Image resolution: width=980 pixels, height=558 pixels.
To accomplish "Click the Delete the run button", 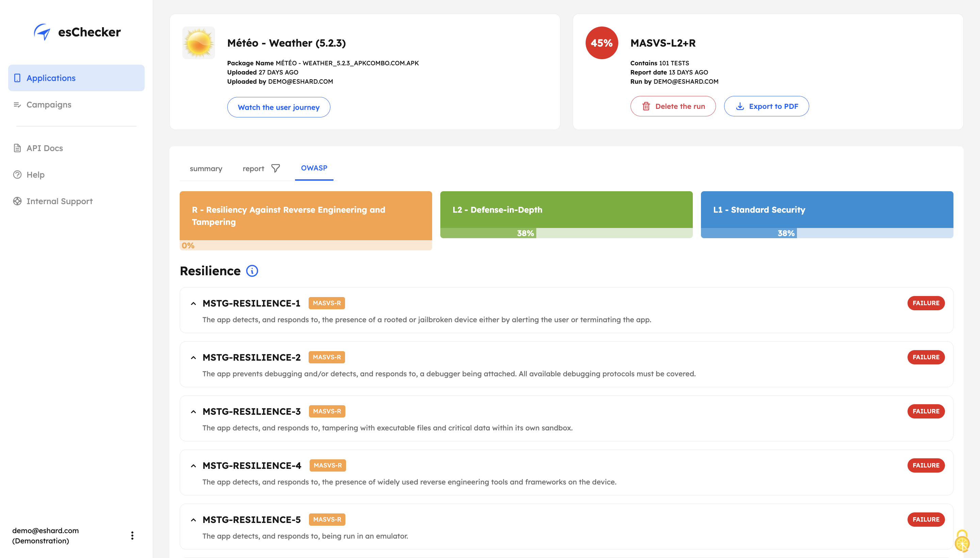I will coord(673,106).
